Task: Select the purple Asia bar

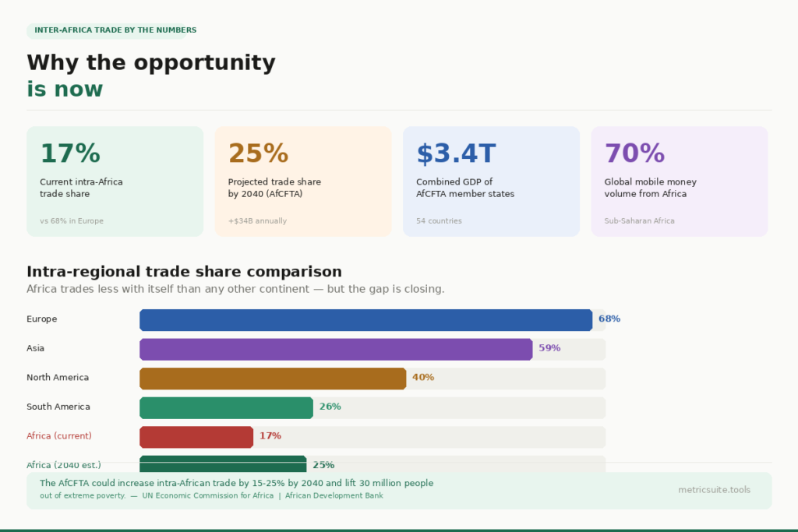Action: [336, 349]
